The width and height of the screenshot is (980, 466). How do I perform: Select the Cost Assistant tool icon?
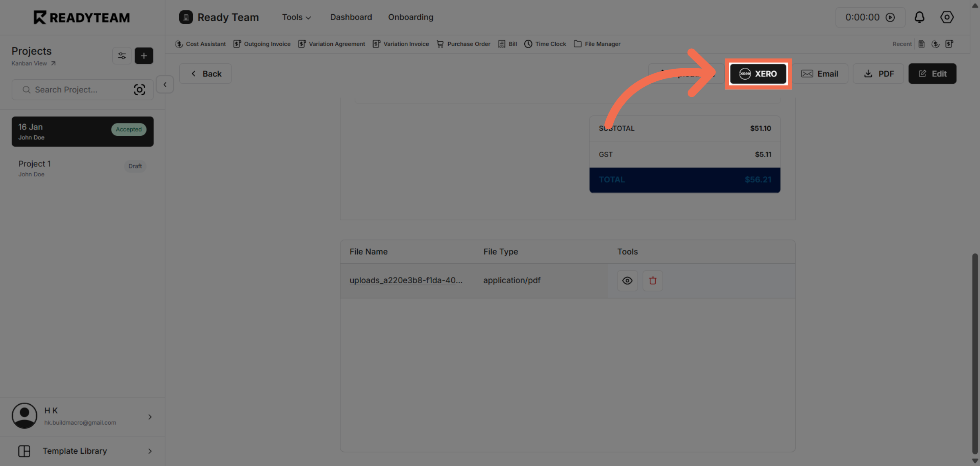(180, 44)
